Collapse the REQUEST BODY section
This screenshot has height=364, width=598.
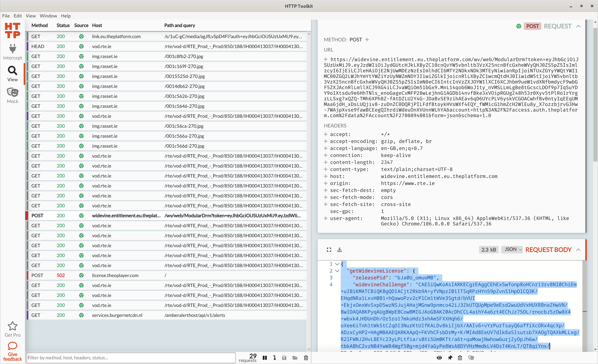pyautogui.click(x=578, y=250)
